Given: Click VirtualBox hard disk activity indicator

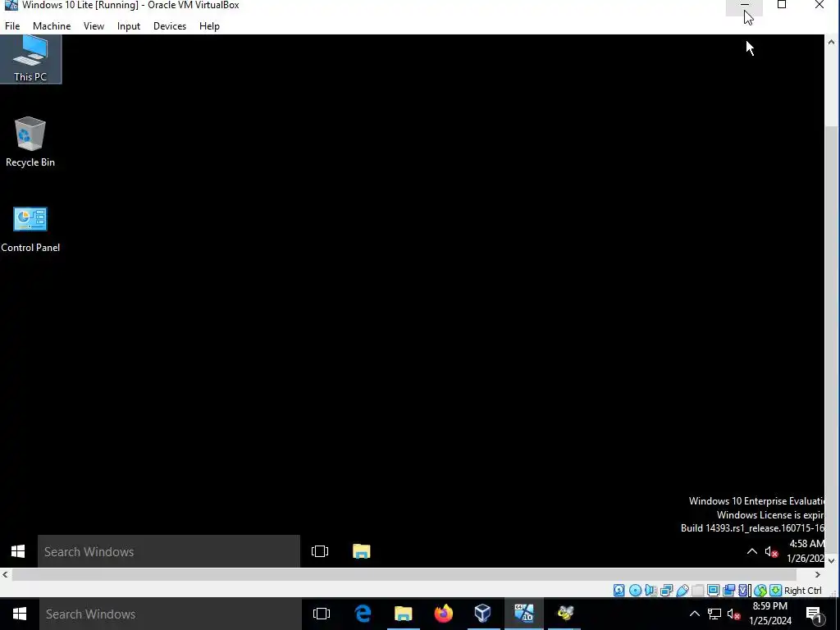Looking at the screenshot, I should tap(619, 591).
